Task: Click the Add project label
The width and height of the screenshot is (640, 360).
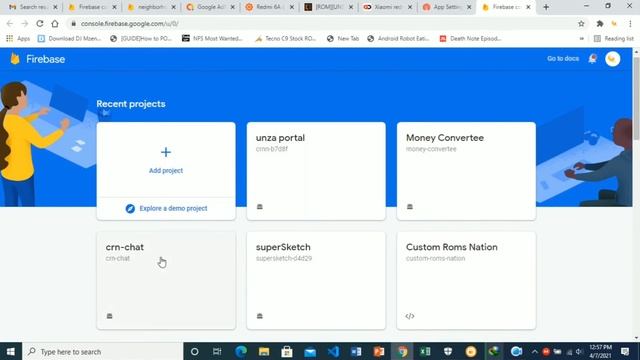Action: click(x=166, y=171)
